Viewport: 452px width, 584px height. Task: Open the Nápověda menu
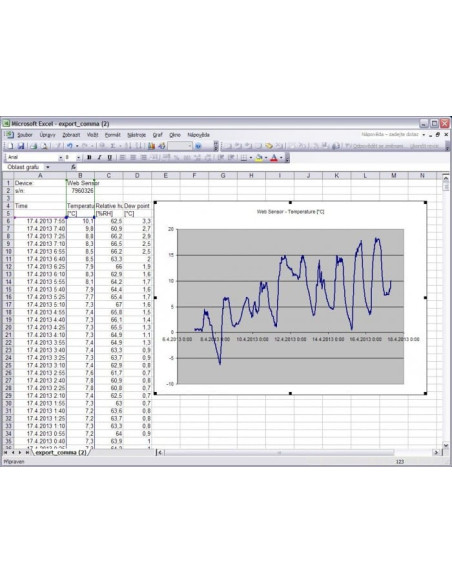(198, 135)
